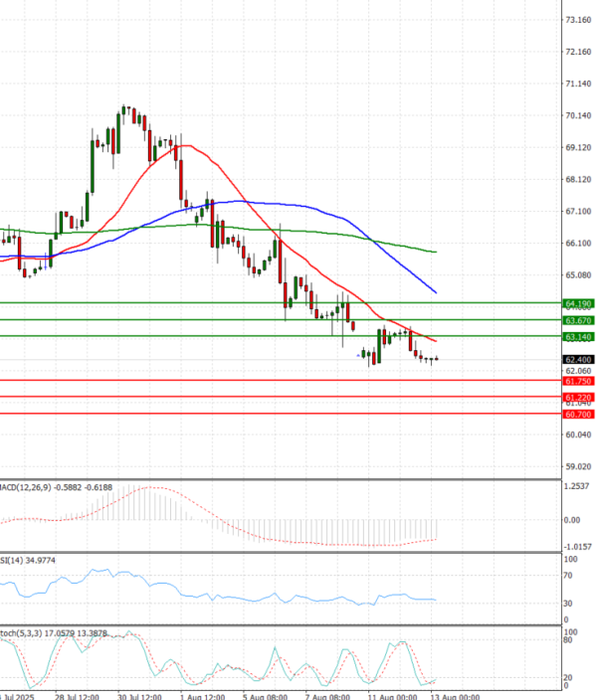Screen dimensions: 597x700
Task: Click the 61.220 red support label
Action: [x=578, y=398]
